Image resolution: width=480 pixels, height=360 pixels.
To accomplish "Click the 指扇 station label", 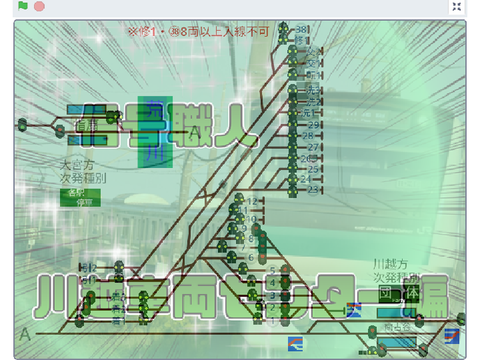I will tap(87, 126).
